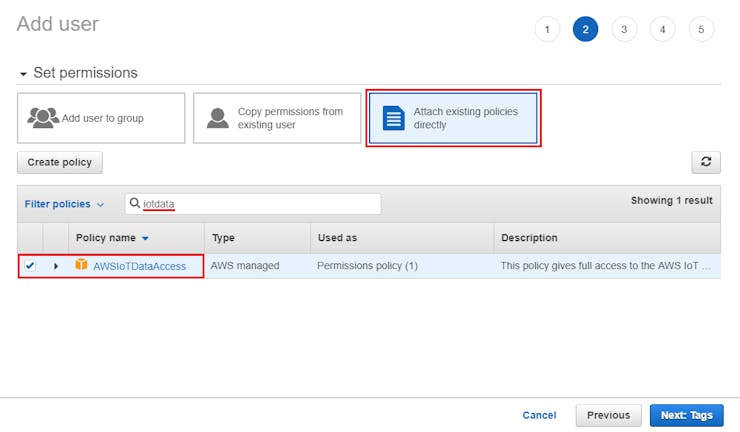Click the Add user to group people icon

pos(43,118)
